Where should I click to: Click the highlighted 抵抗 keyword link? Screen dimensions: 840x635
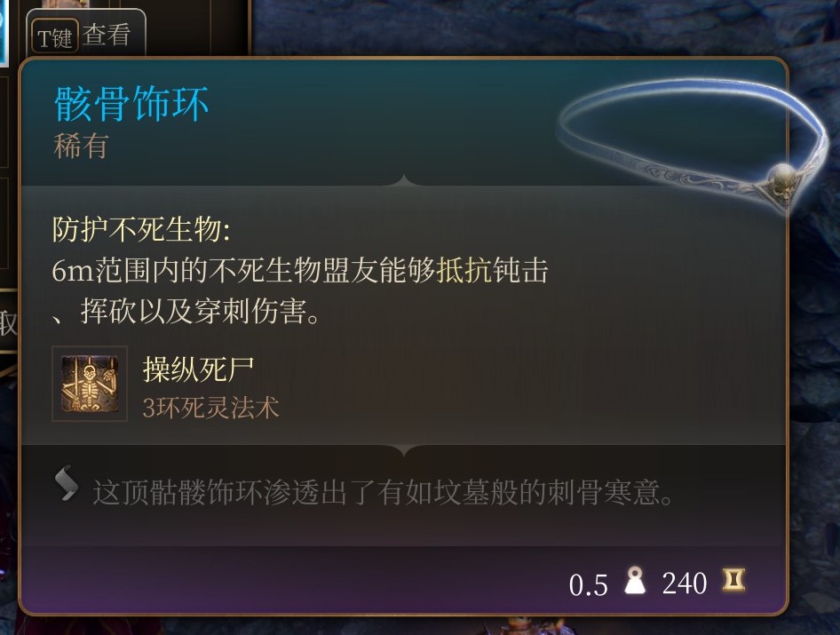464,269
